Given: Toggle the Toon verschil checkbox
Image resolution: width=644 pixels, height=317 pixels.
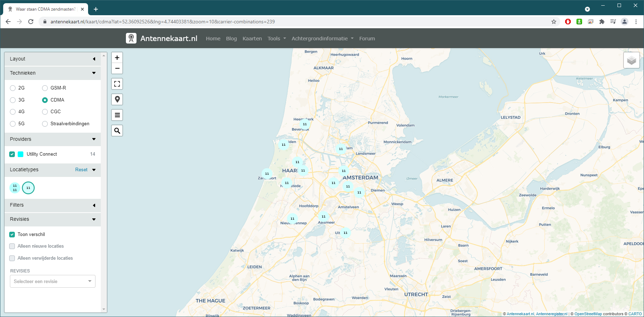Looking at the screenshot, I should 12,235.
